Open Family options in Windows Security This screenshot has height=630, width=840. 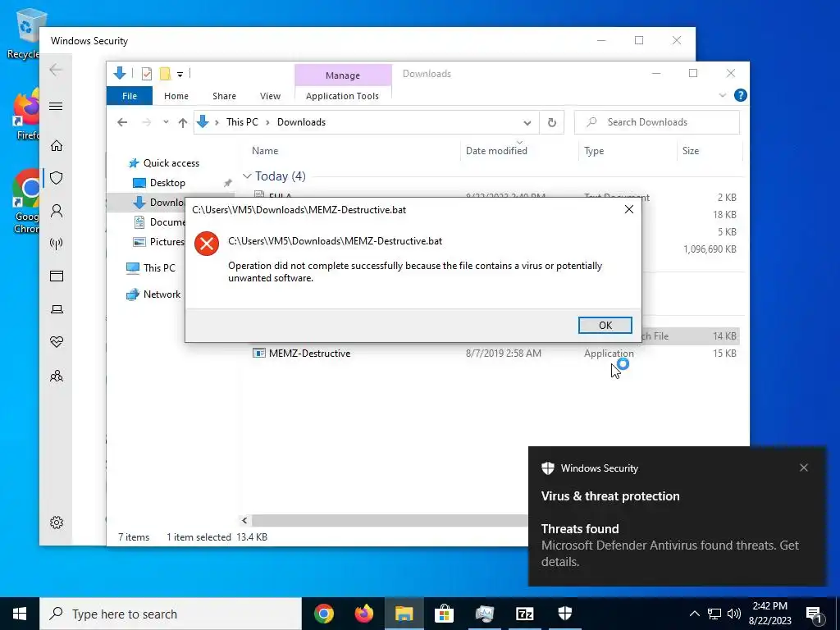tap(57, 376)
